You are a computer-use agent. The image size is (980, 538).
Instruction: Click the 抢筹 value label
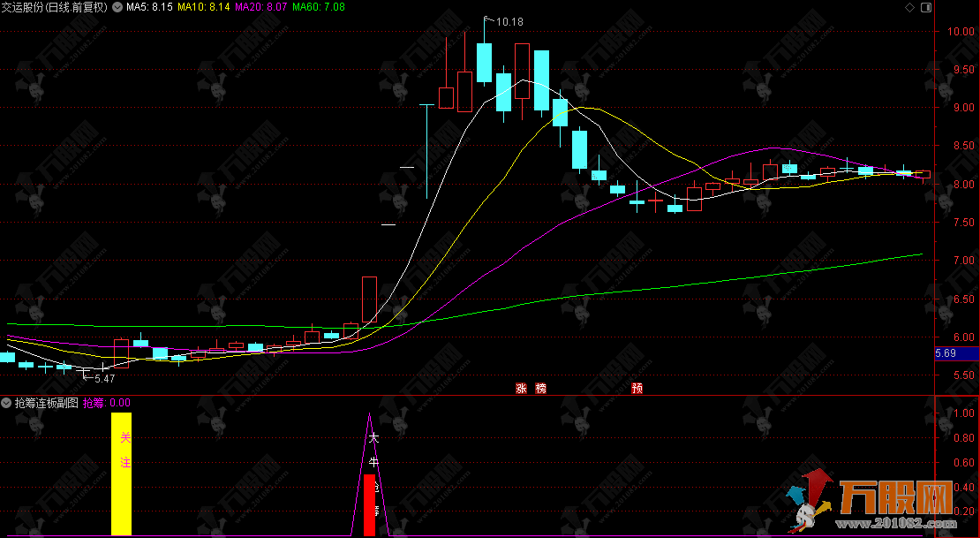[106, 403]
